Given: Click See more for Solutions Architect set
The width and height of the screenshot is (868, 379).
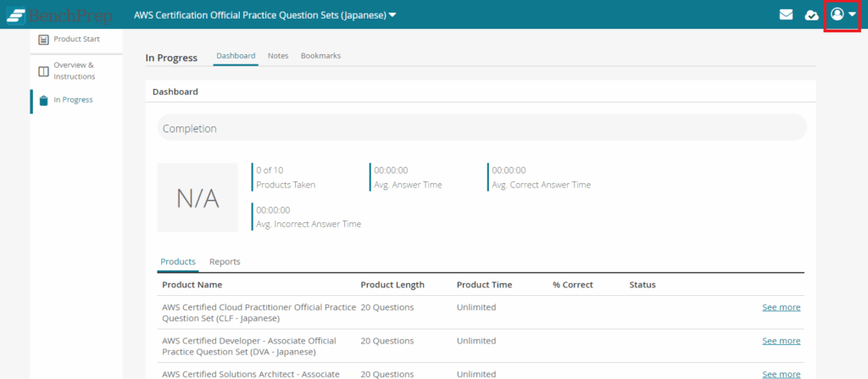Looking at the screenshot, I should [781, 374].
